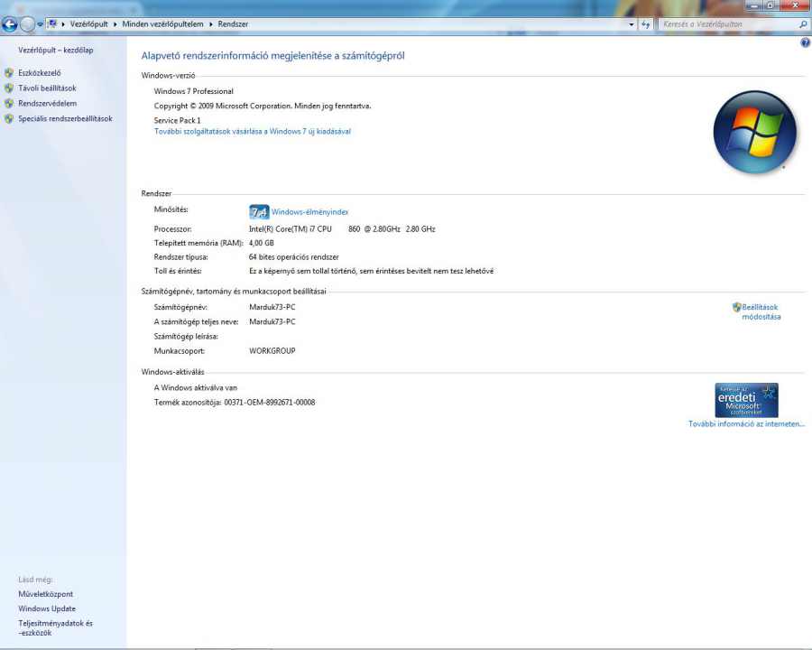The image size is (812, 650).
Task: Open Speciális rendszerbeállítások link
Action: tap(65, 118)
